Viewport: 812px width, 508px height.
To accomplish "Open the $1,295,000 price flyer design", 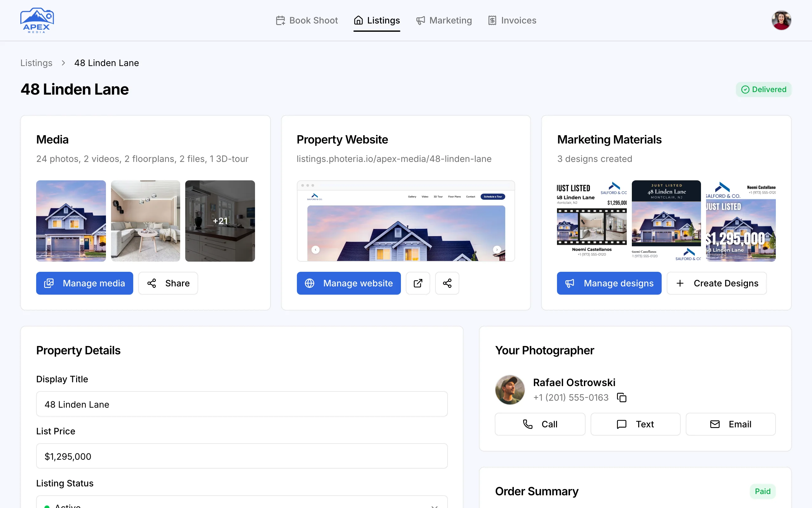I will pyautogui.click(x=741, y=221).
